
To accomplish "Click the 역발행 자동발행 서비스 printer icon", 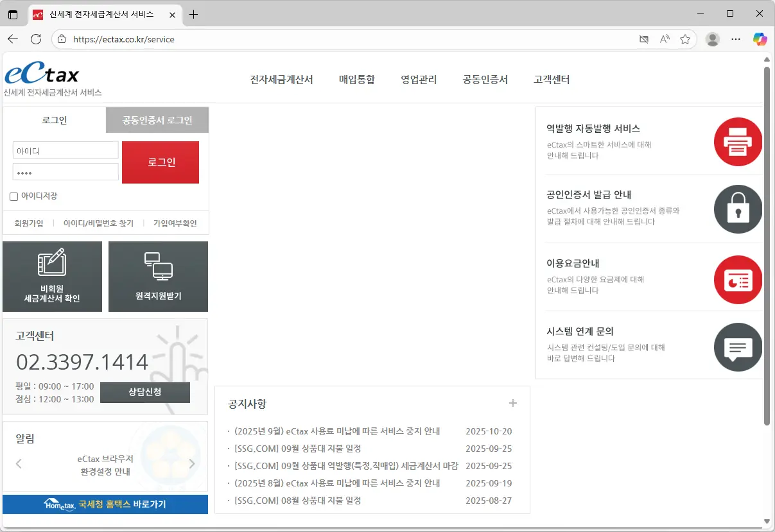I will pos(737,142).
